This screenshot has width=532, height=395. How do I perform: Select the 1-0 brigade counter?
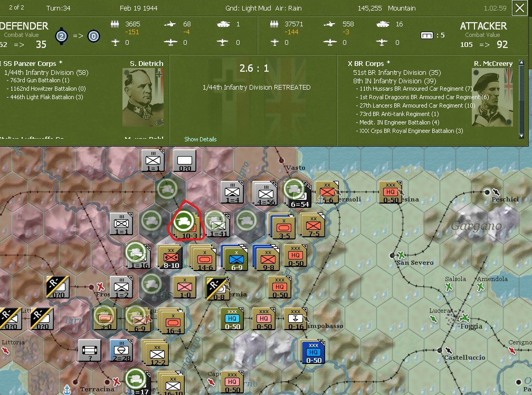(185, 287)
